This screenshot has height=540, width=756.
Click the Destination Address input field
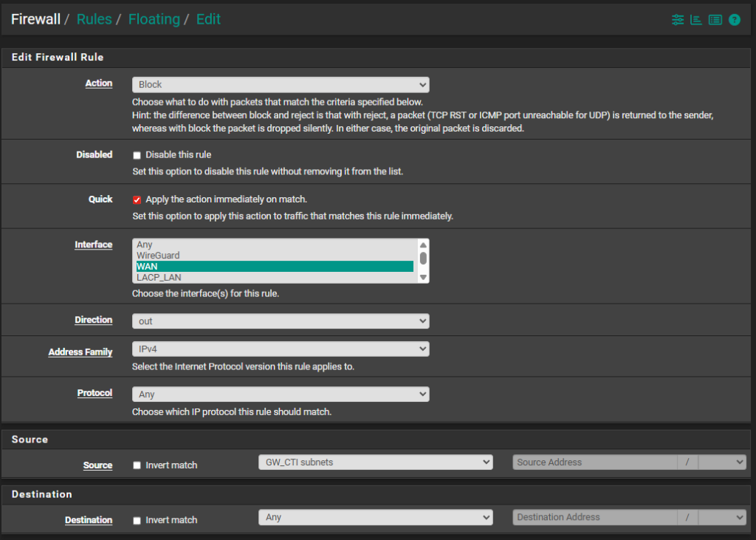594,517
